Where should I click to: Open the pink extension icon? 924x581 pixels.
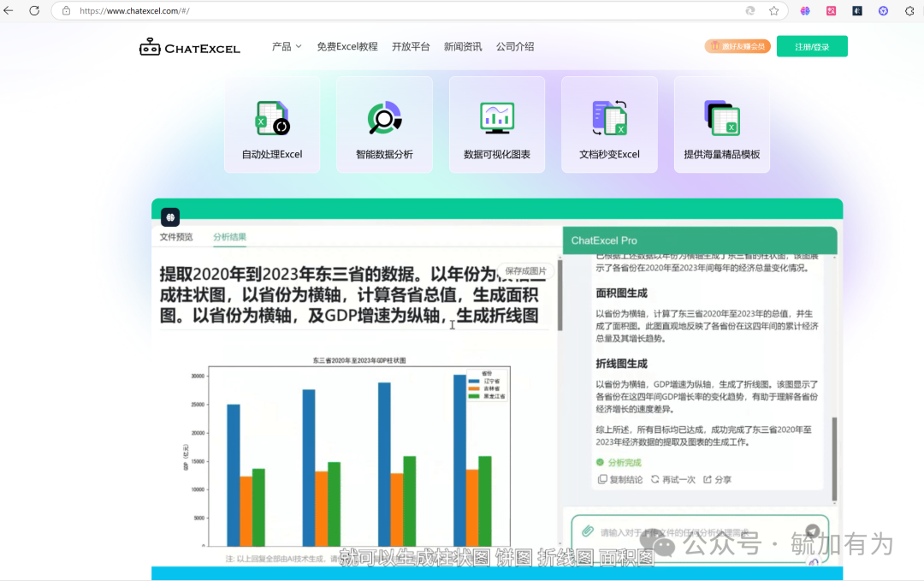click(x=831, y=10)
